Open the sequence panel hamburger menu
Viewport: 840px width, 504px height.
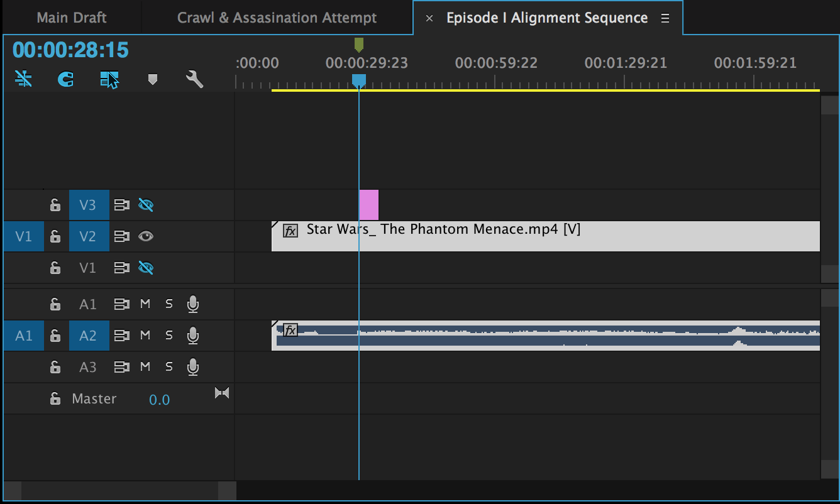(x=665, y=18)
